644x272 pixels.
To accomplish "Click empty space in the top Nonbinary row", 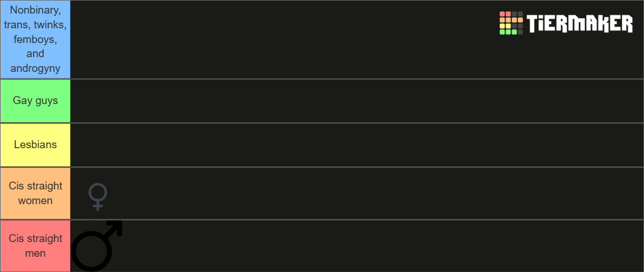I will click(282, 40).
